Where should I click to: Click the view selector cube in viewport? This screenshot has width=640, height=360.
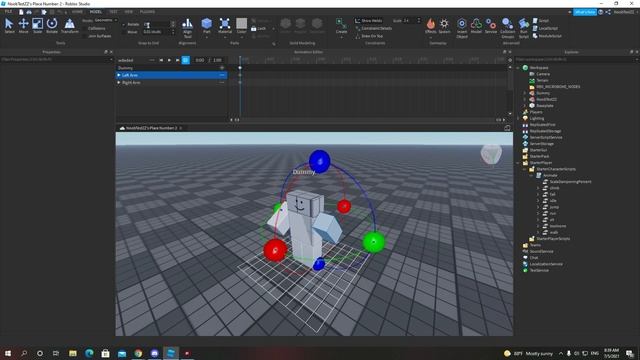click(491, 154)
